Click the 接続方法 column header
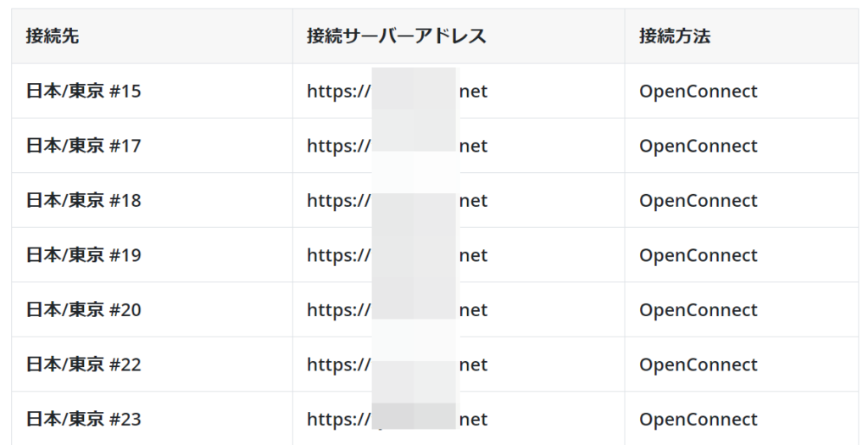 coord(675,36)
